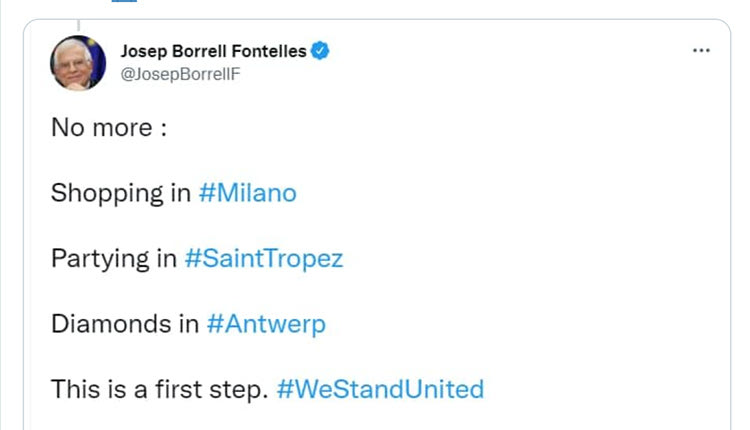Click the word "more" in the first line
This screenshot has width=750, height=430.
[124, 127]
